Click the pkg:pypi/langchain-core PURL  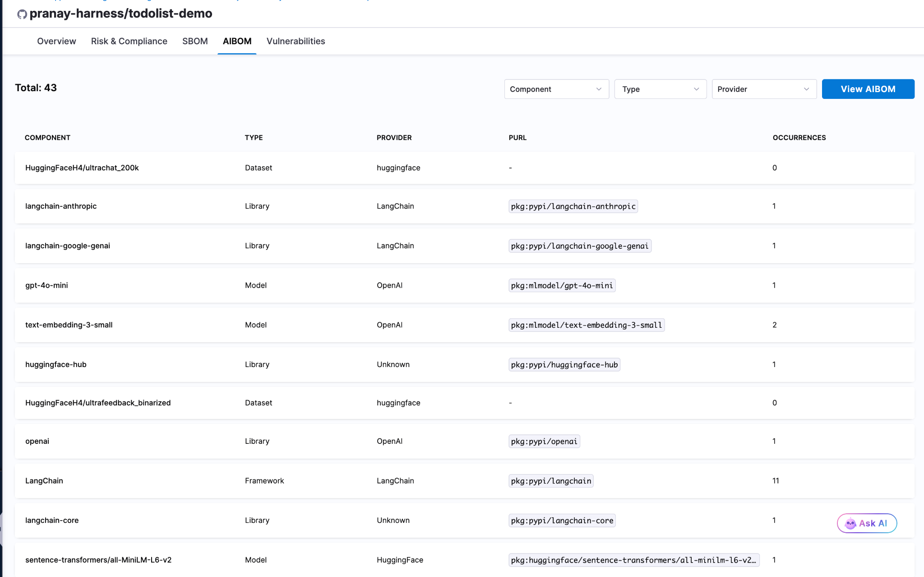point(562,521)
